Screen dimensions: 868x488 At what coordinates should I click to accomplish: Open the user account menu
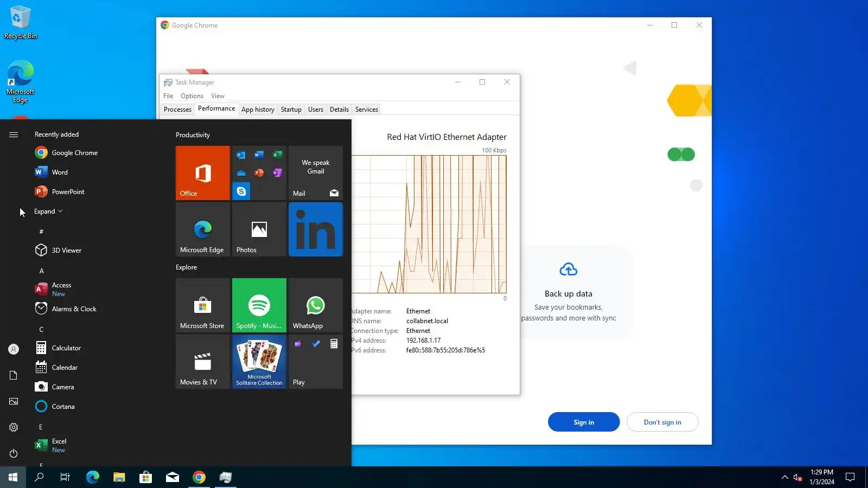(14, 349)
